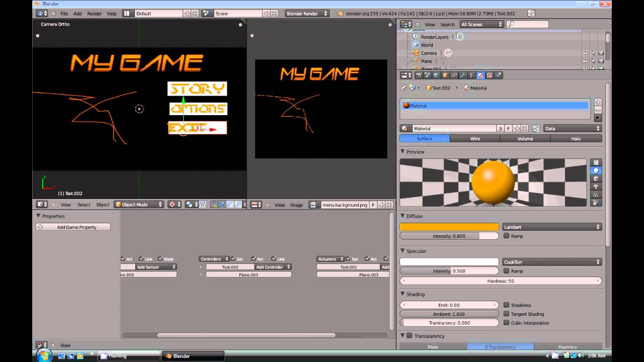Open the Object properties cube icon

[445, 75]
